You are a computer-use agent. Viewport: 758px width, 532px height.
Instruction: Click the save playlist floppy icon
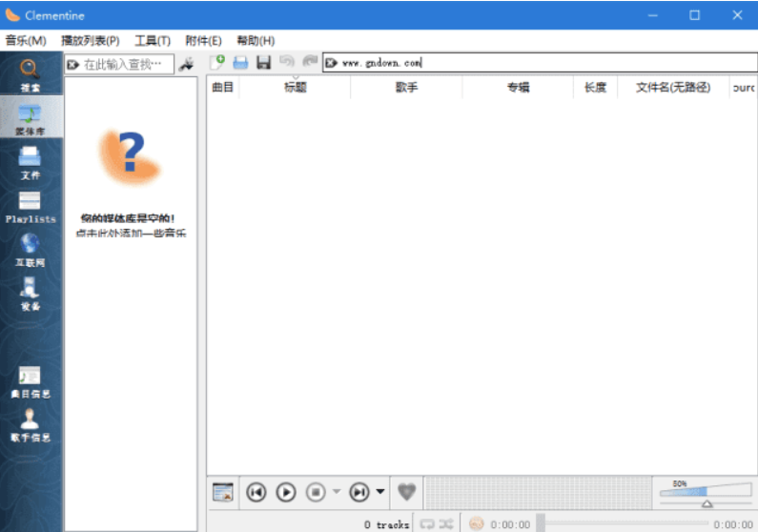[x=263, y=62]
